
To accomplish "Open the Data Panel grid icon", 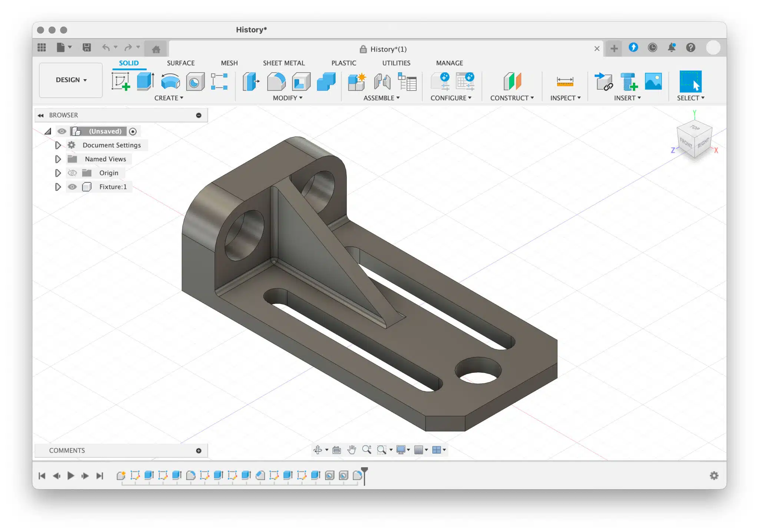I will pyautogui.click(x=42, y=47).
